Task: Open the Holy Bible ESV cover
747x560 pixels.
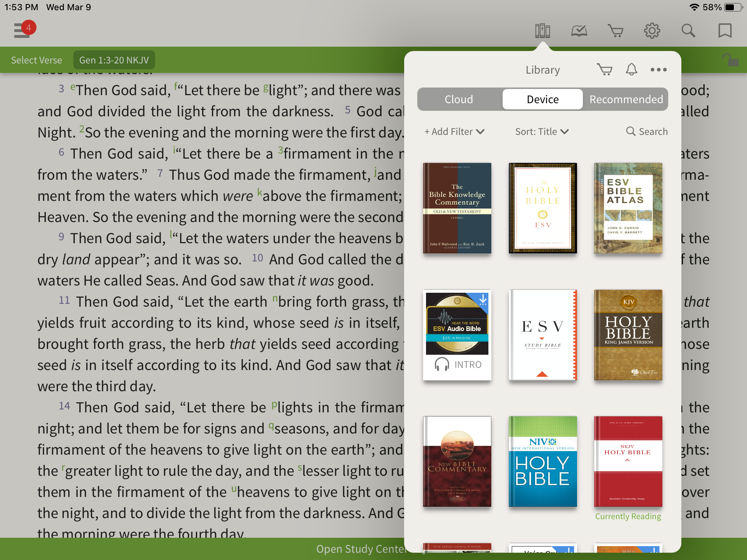Action: pyautogui.click(x=543, y=208)
